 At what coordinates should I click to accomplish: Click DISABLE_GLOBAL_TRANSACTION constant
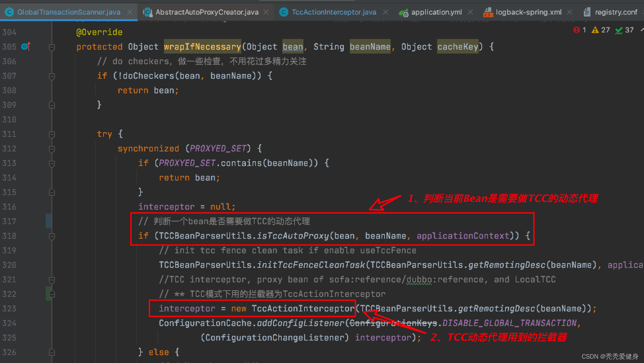tap(509, 323)
